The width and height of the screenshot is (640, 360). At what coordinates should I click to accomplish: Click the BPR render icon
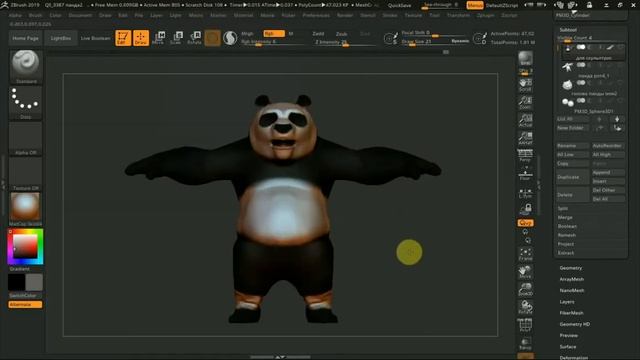525,58
